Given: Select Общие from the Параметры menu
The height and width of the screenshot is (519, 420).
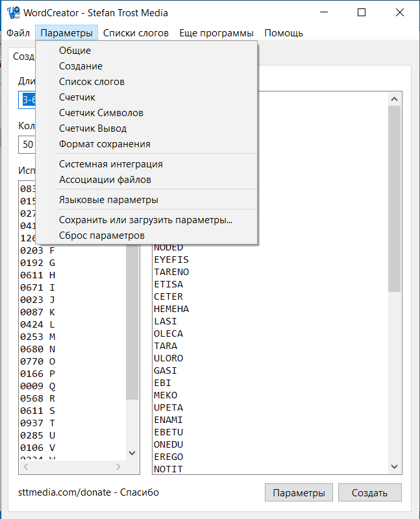Looking at the screenshot, I should coord(75,51).
